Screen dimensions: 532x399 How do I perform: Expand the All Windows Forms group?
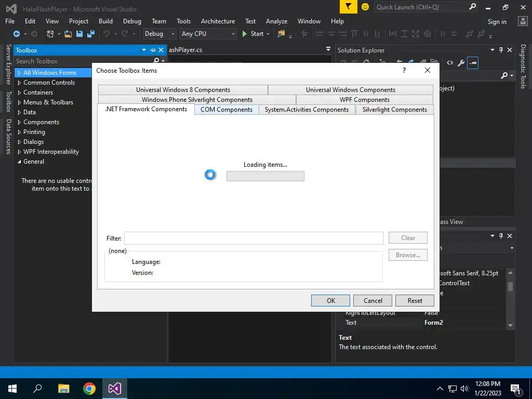point(19,73)
